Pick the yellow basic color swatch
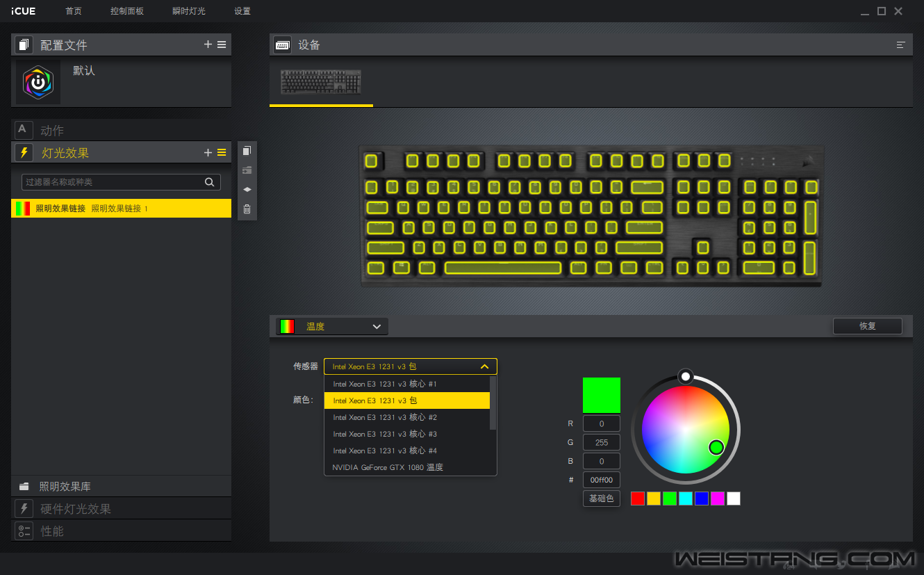Image resolution: width=924 pixels, height=575 pixels. click(654, 499)
